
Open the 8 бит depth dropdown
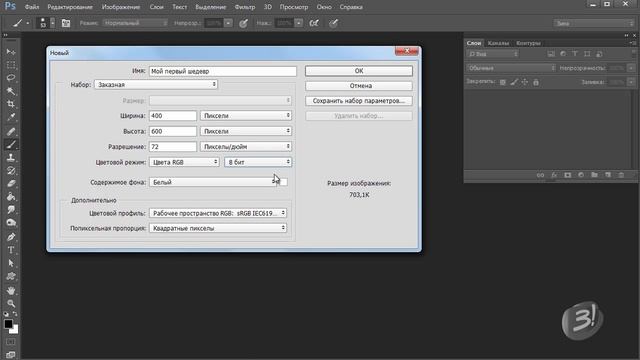coord(258,162)
